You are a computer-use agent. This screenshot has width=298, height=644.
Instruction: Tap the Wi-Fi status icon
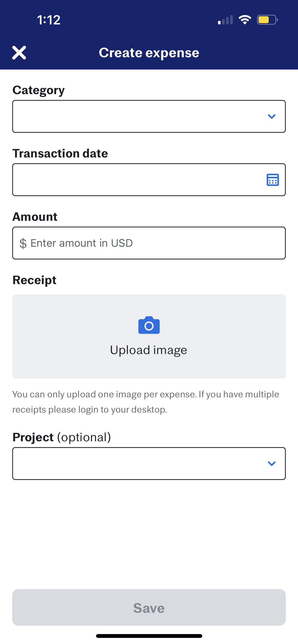pyautogui.click(x=245, y=20)
